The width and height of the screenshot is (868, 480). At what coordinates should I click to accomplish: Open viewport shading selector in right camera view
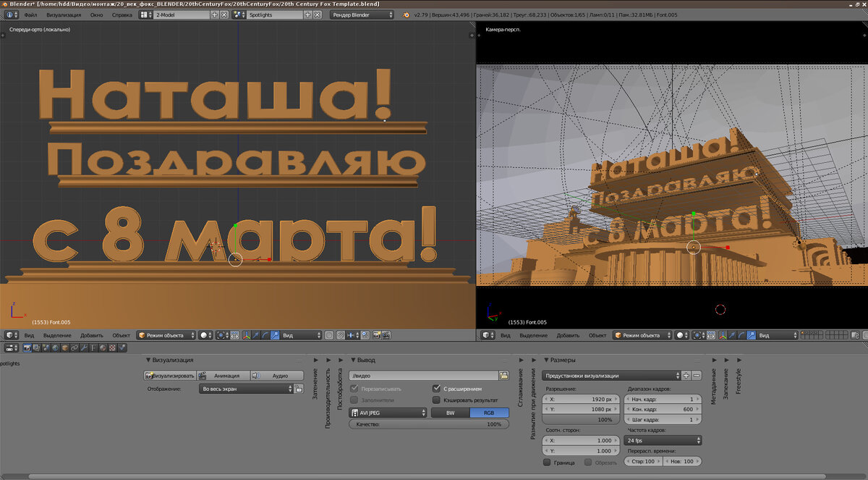(x=682, y=335)
